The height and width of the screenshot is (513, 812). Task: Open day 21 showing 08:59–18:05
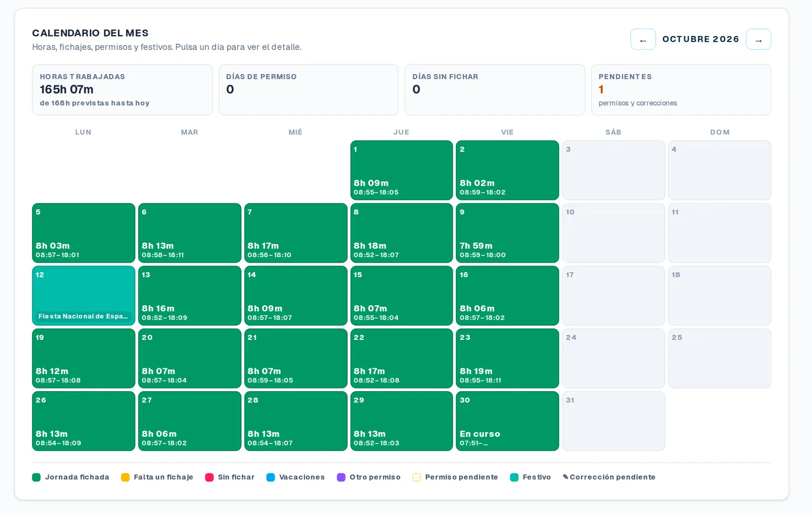click(295, 359)
